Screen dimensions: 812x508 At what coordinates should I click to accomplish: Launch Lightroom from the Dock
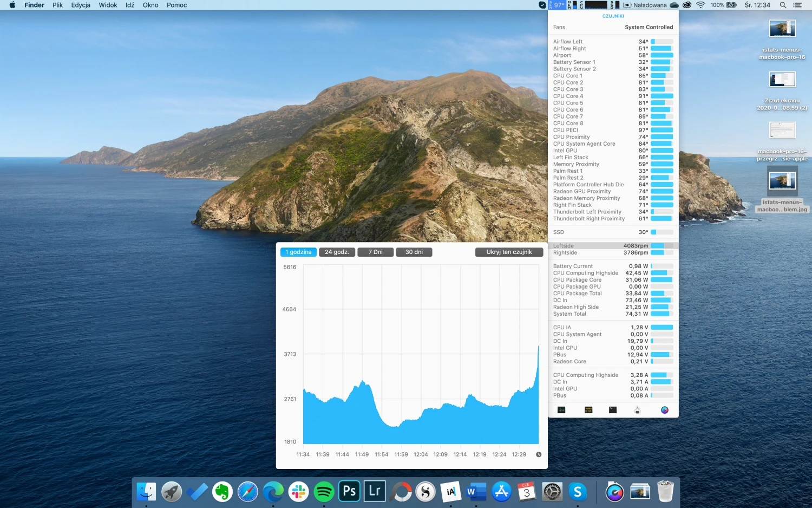[x=375, y=491]
